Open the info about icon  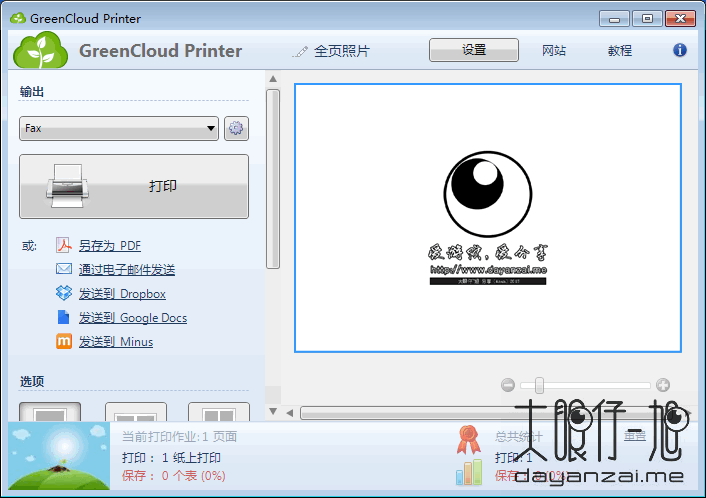pos(680,50)
